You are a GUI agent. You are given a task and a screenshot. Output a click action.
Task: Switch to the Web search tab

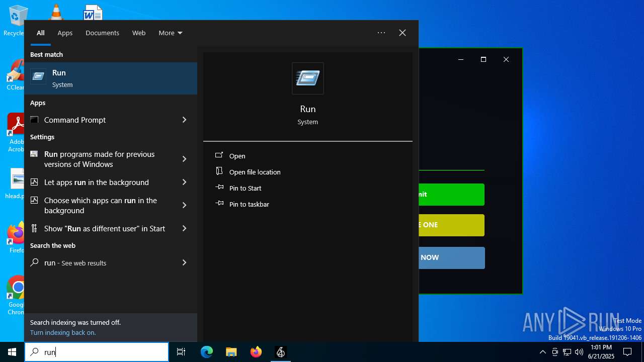(x=139, y=33)
